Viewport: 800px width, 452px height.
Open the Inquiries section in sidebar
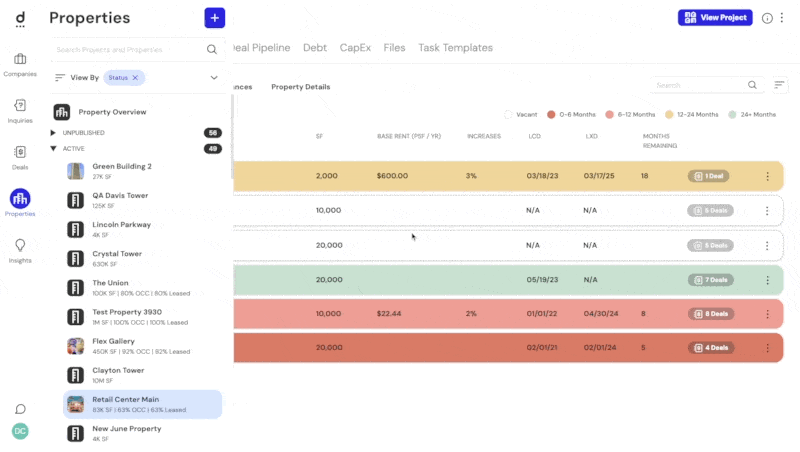tap(20, 111)
